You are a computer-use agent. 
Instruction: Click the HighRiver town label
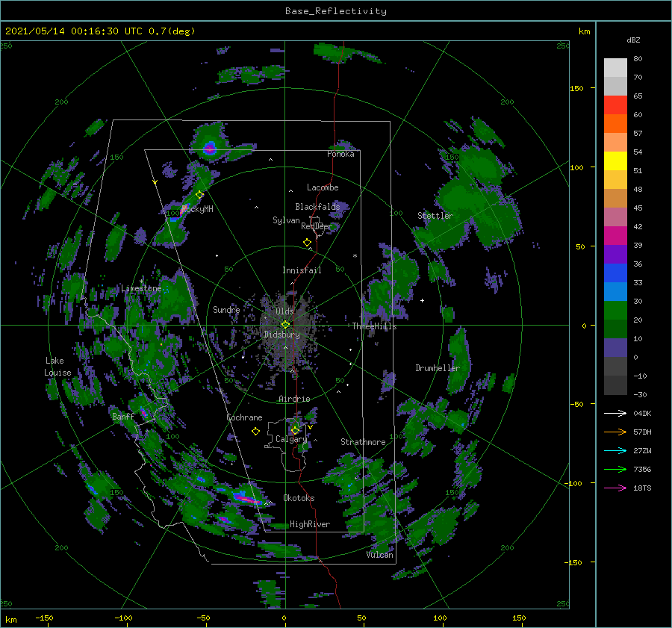tap(310, 524)
